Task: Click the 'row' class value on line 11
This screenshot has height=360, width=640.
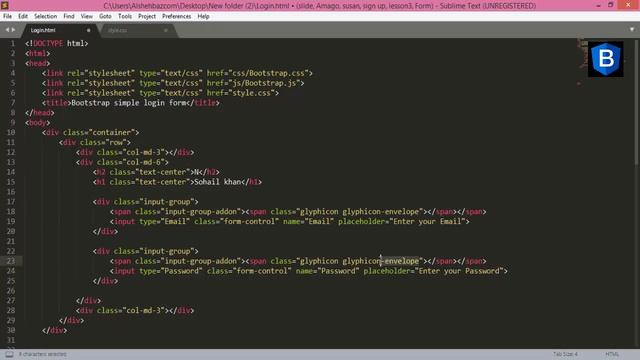Action: (116, 142)
